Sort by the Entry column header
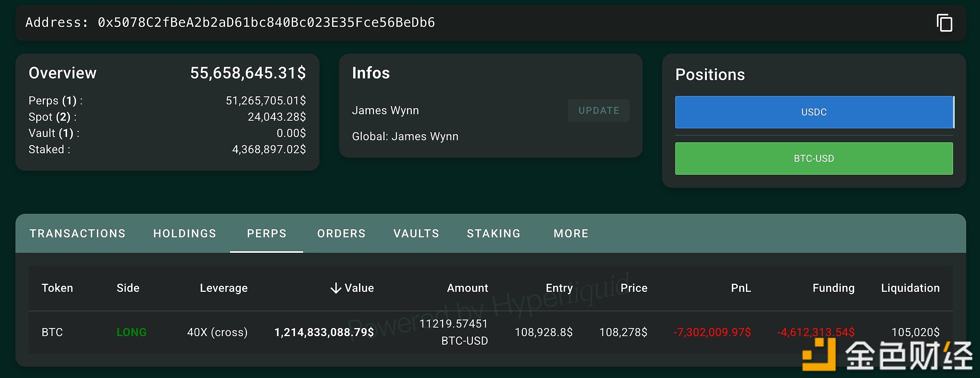Viewport: 980px width, 378px height. [x=559, y=288]
